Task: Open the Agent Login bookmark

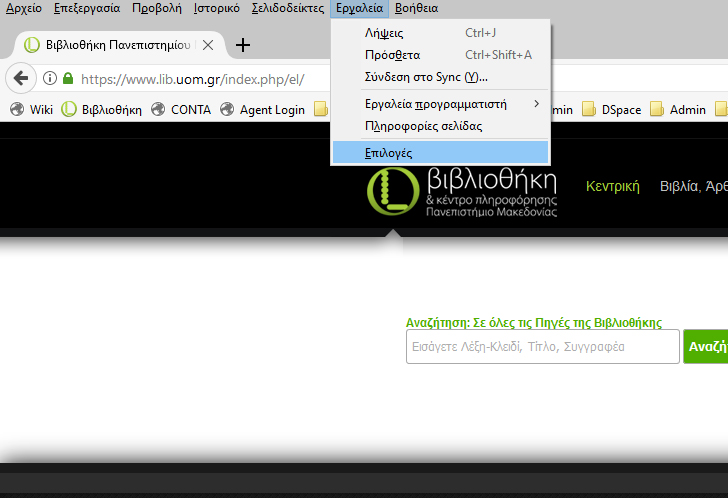Action: tap(262, 110)
